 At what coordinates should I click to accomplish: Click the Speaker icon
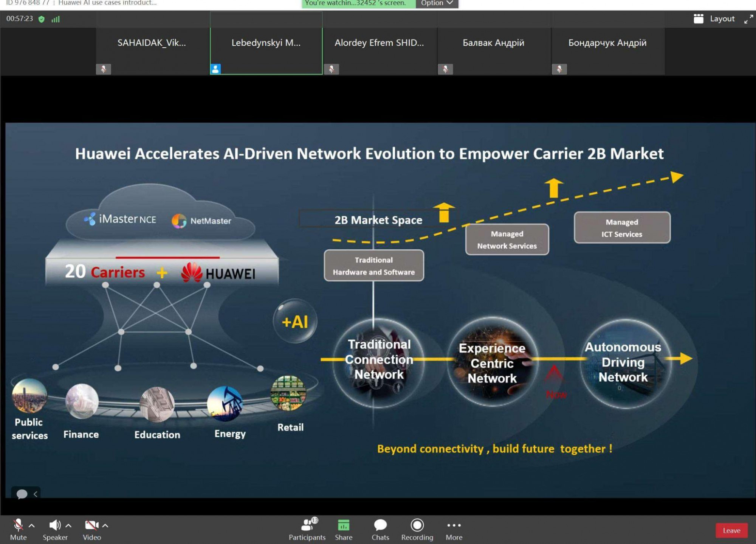55,529
